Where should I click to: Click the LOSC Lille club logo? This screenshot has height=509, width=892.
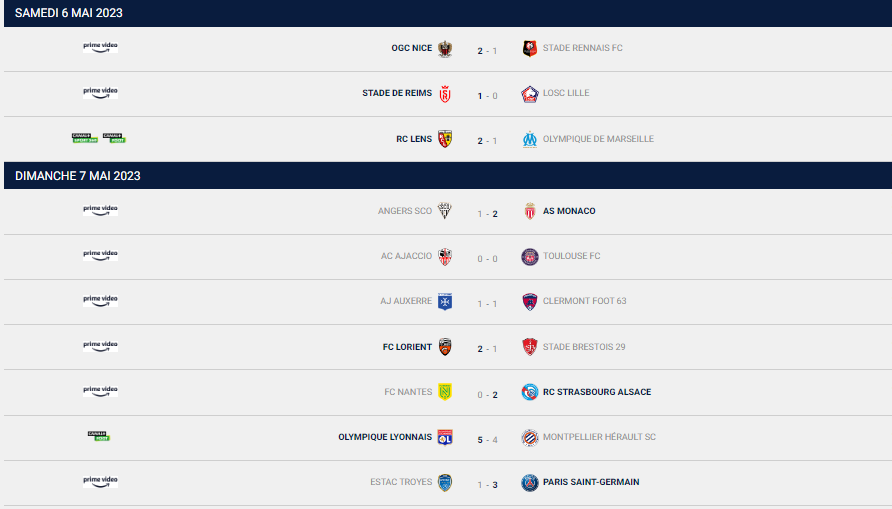click(530, 94)
